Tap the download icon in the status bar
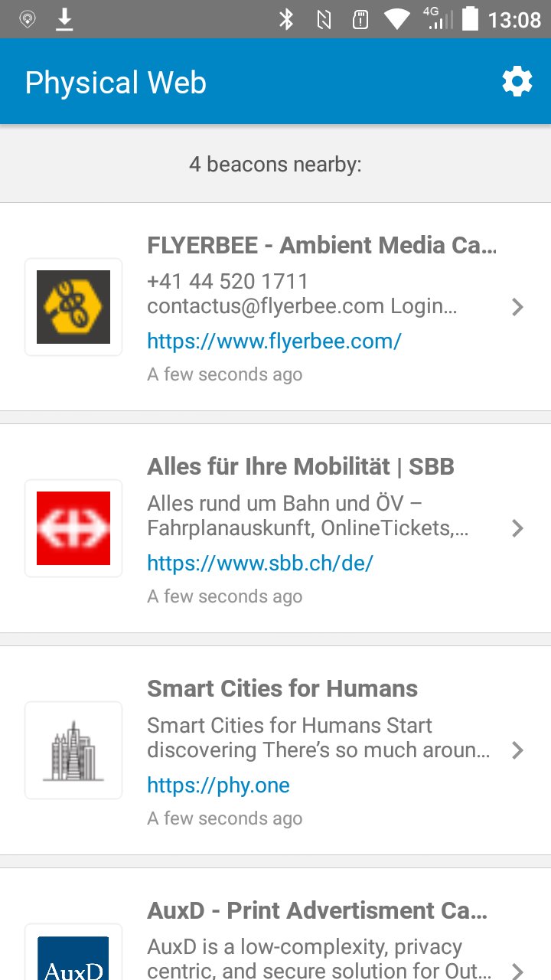Viewport: 551px width, 980px height. click(x=64, y=19)
